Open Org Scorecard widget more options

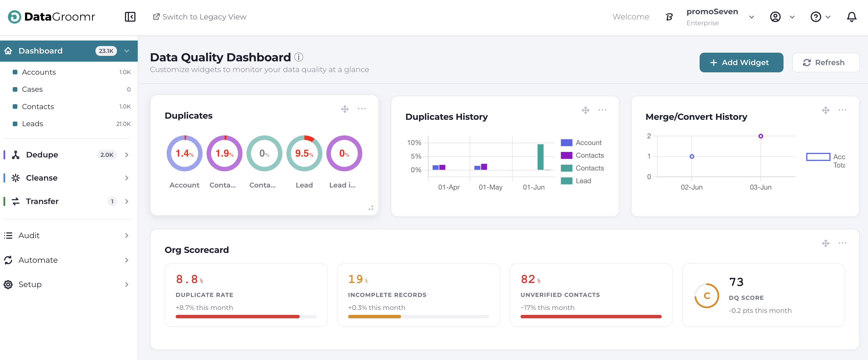click(842, 243)
